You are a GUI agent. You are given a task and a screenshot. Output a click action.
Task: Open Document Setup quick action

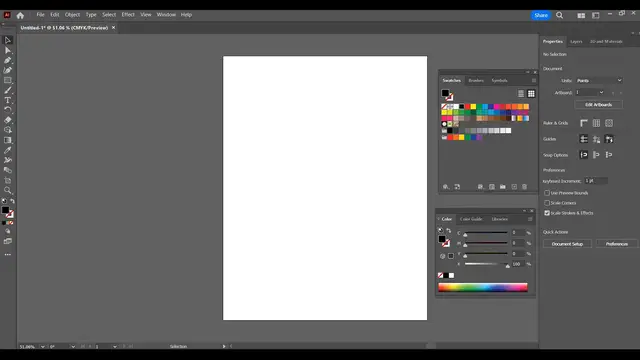click(x=567, y=244)
